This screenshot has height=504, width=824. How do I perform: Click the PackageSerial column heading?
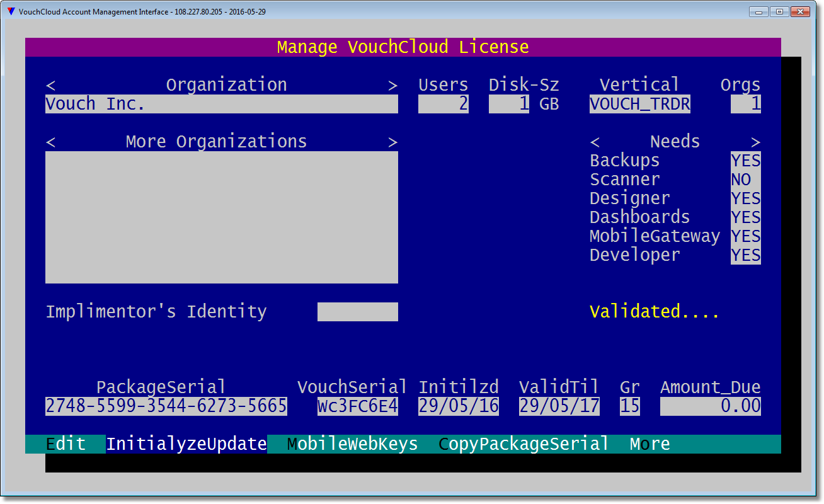coord(161,387)
